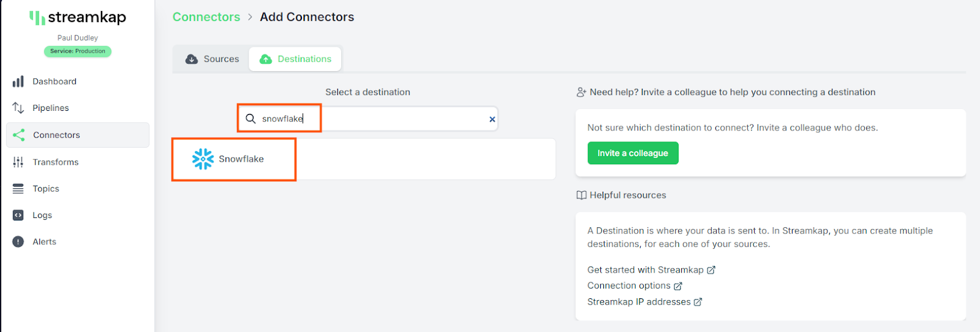
Task: Click the Select a destination heading
Action: point(367,92)
